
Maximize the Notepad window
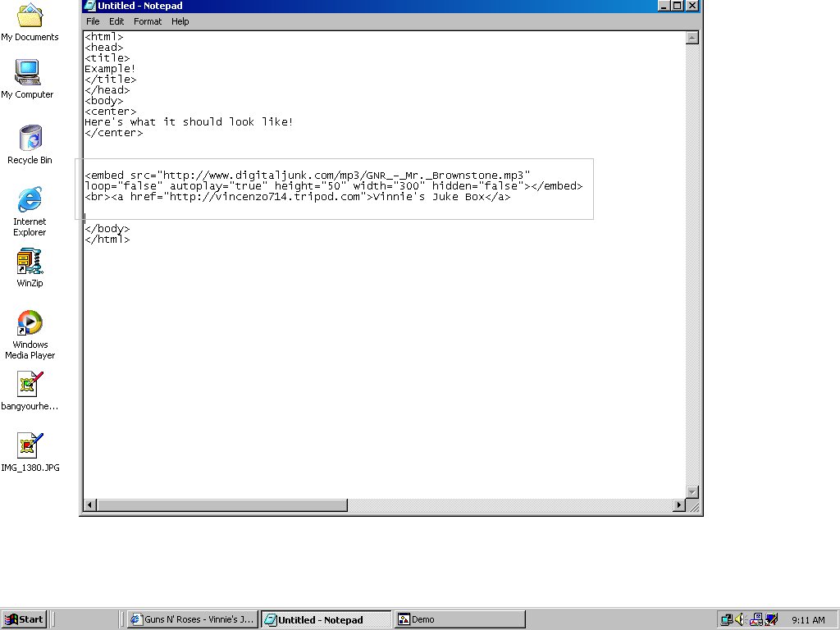click(677, 6)
